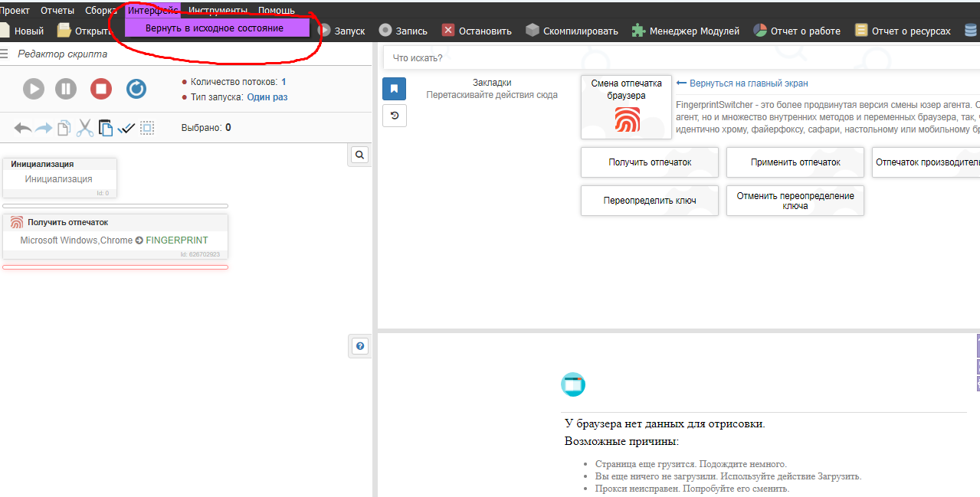Screen dimensions: 980x497
Task: Click the scissors cut icon
Action: [x=84, y=129]
